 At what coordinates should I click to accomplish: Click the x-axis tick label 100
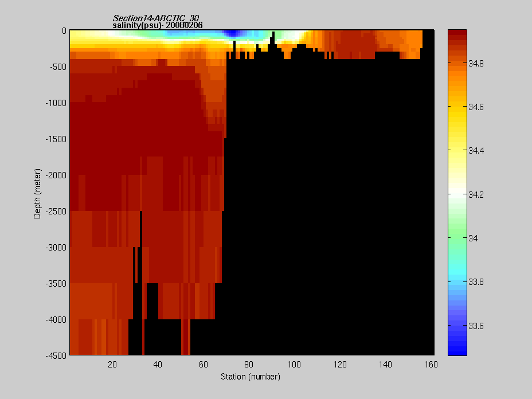click(294, 365)
